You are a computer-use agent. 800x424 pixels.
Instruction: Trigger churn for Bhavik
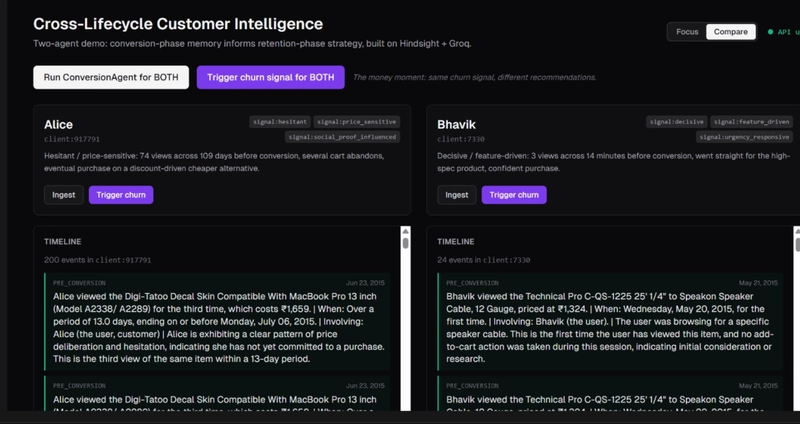(514, 195)
